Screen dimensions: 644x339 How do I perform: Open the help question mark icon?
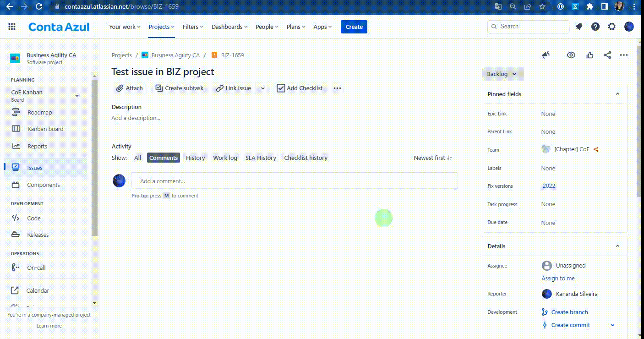coord(595,27)
